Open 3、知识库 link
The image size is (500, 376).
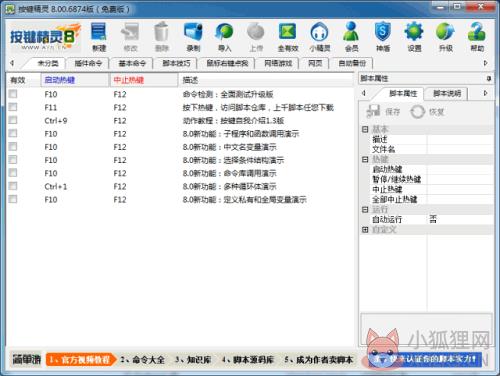coord(193,360)
